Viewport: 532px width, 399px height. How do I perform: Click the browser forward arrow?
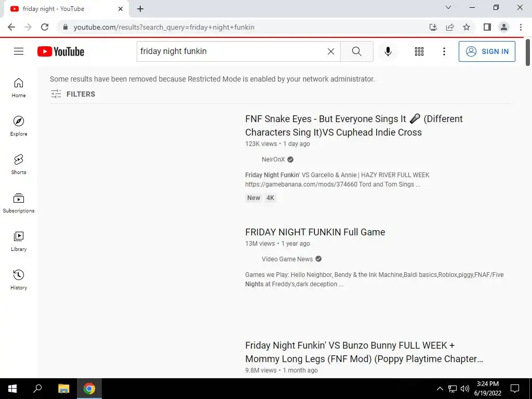pyautogui.click(x=28, y=27)
